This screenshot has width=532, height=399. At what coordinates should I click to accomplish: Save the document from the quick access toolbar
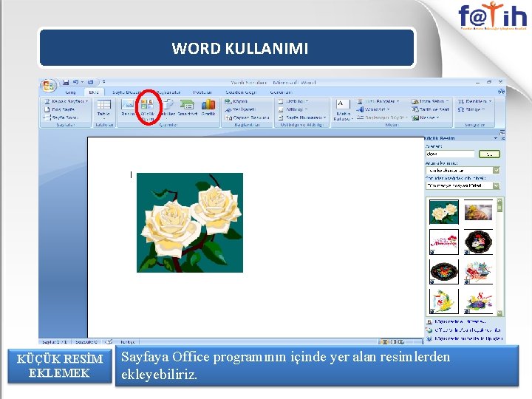click(x=66, y=82)
